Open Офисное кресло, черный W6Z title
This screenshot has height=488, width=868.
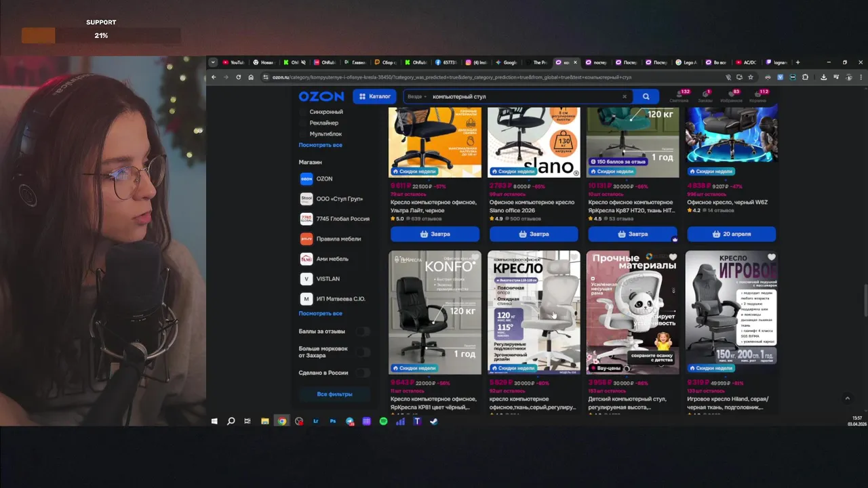tap(727, 202)
